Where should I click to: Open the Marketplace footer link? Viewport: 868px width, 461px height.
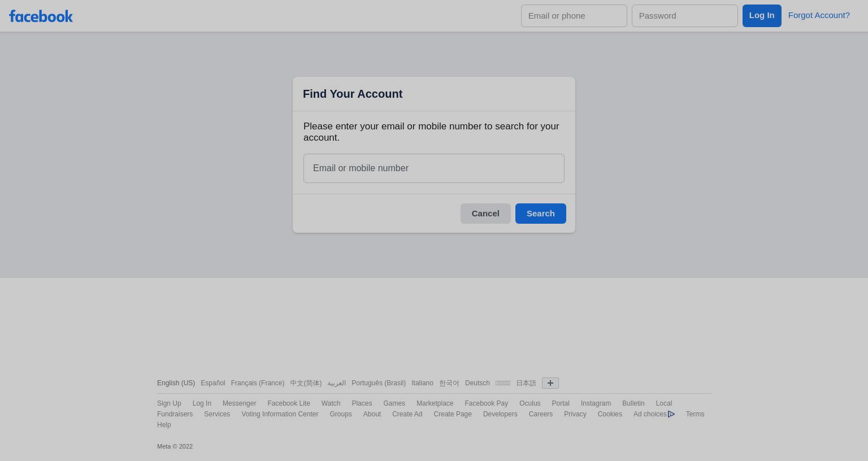[435, 403]
